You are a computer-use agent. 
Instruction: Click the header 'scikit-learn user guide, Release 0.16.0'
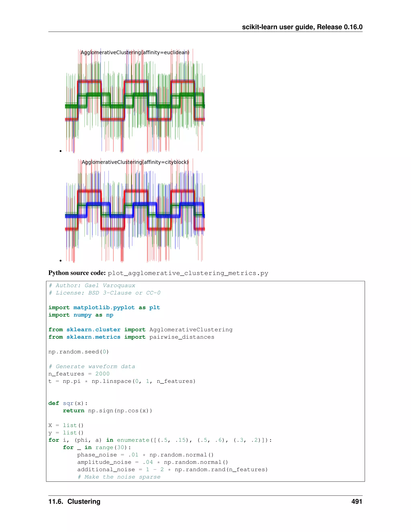pyautogui.click(x=302, y=27)
